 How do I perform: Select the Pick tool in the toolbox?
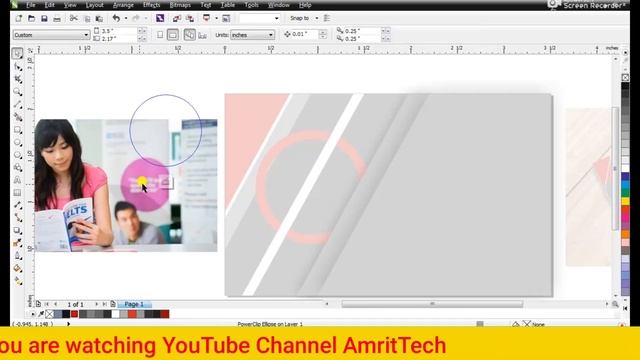coord(18,53)
